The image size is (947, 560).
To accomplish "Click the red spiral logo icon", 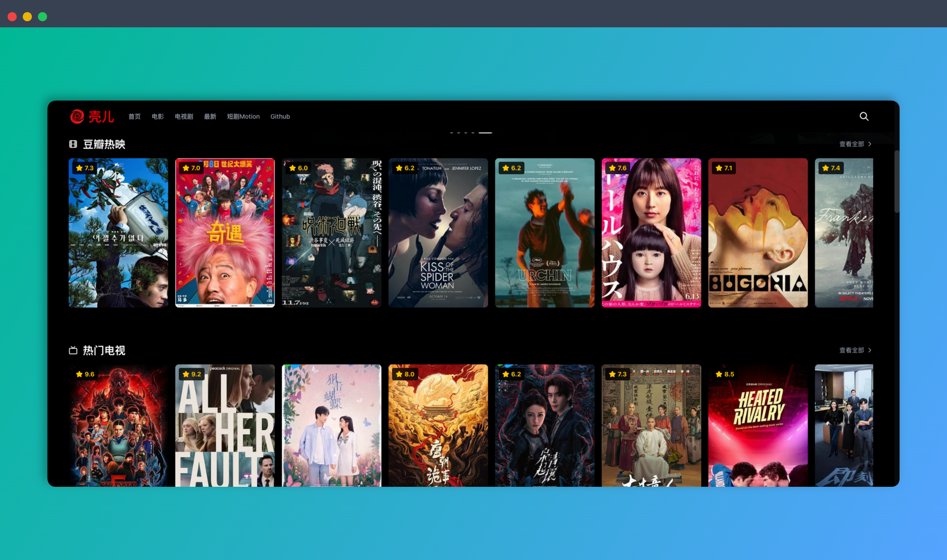I will 77,116.
